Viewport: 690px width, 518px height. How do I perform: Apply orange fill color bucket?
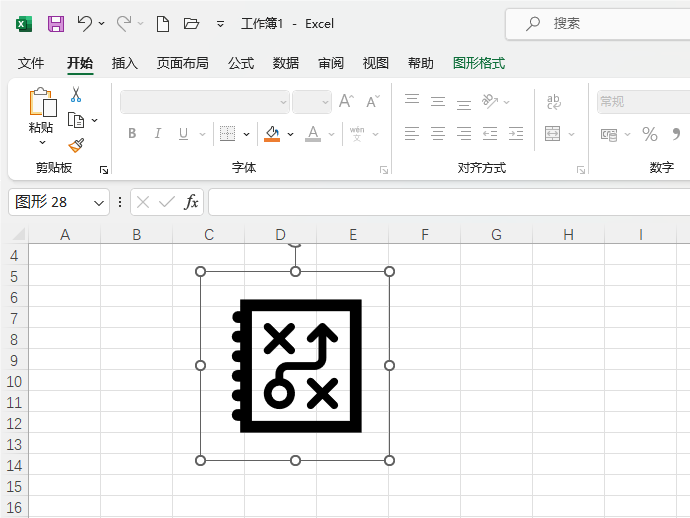coord(272,133)
